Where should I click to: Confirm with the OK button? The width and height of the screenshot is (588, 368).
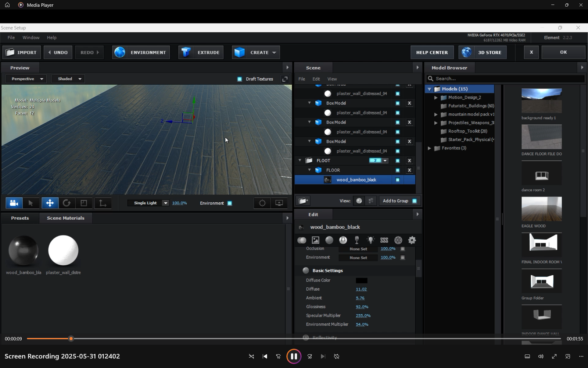[563, 52]
